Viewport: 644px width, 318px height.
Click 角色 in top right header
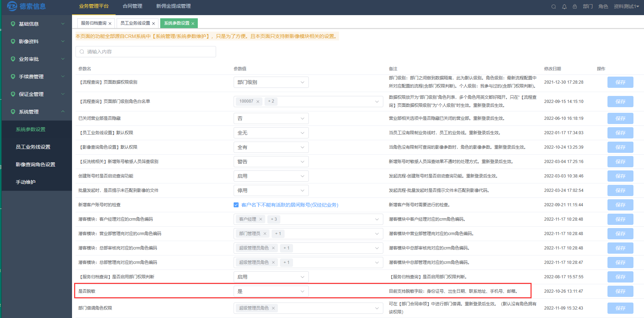click(603, 7)
